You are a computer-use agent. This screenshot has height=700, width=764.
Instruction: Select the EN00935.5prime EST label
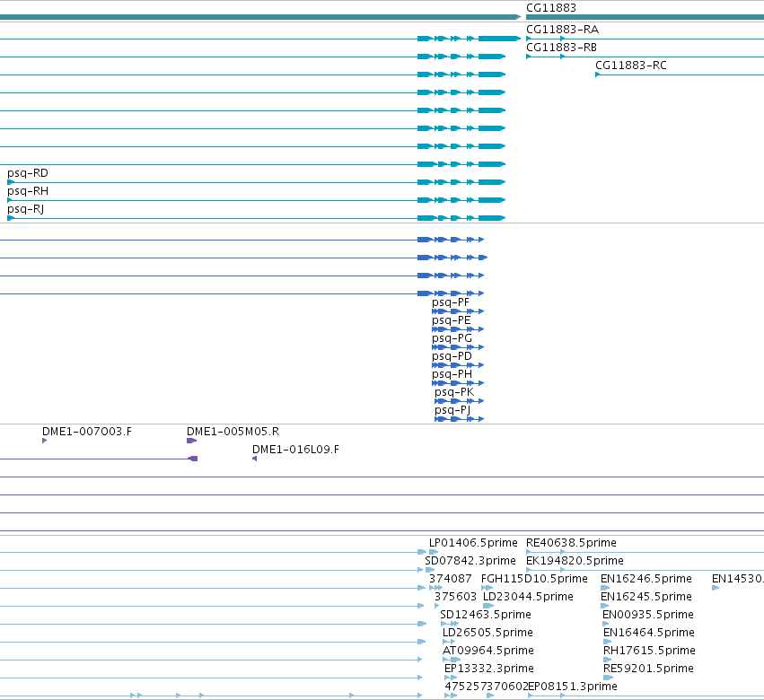648,615
